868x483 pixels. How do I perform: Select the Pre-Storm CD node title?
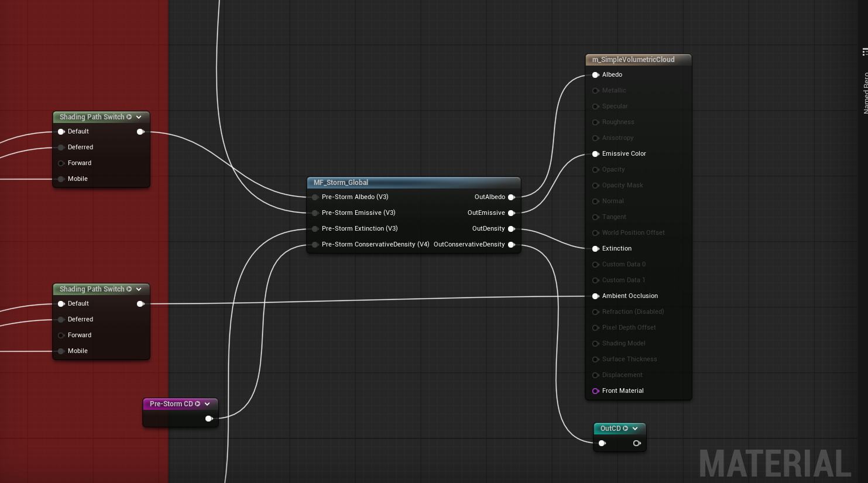click(171, 404)
